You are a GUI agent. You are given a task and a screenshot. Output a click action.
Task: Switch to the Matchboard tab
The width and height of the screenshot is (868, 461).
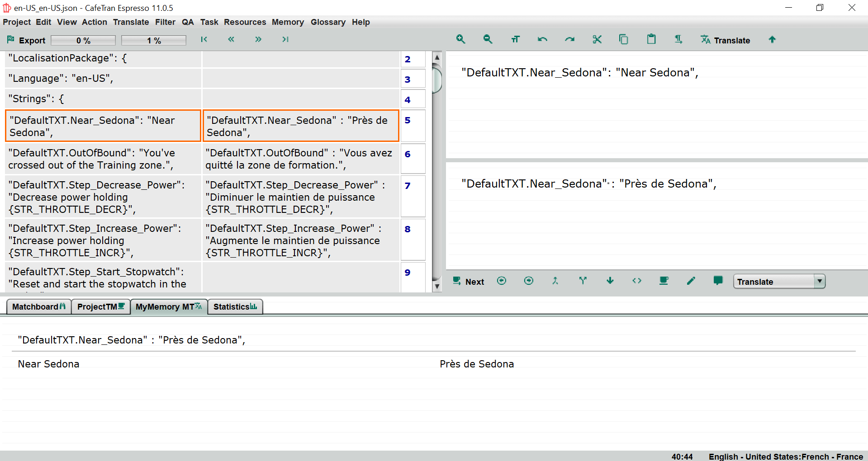(x=39, y=306)
